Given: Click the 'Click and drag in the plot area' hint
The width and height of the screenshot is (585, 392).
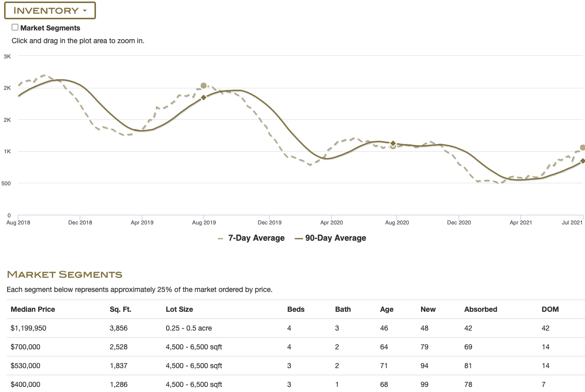Looking at the screenshot, I should coord(78,41).
